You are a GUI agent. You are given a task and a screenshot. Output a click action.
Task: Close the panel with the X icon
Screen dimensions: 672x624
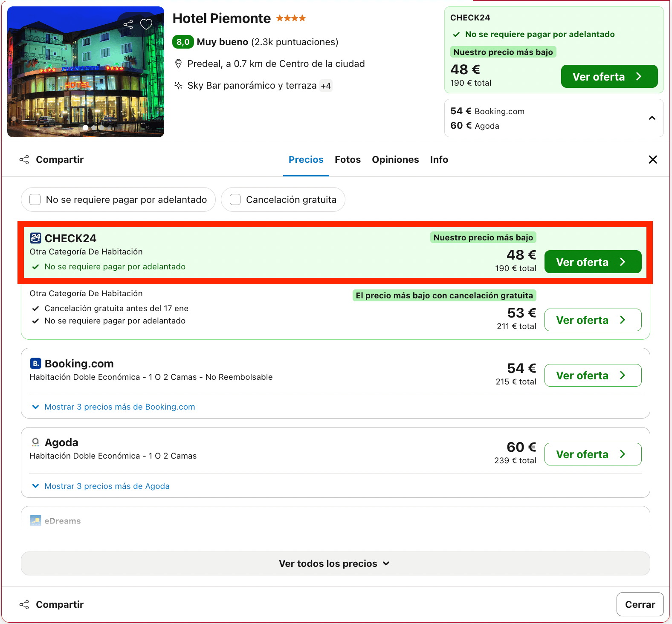coord(652,159)
